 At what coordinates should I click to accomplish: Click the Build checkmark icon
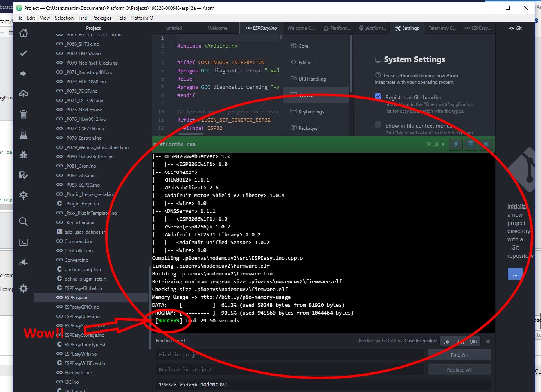23,53
